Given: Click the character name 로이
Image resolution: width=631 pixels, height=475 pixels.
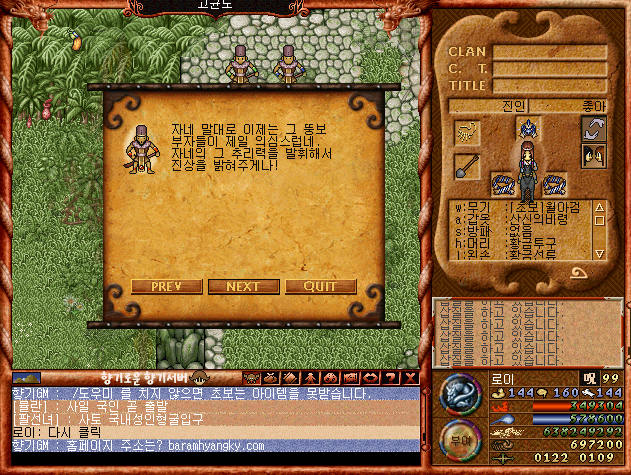Looking at the screenshot, I should tap(503, 379).
